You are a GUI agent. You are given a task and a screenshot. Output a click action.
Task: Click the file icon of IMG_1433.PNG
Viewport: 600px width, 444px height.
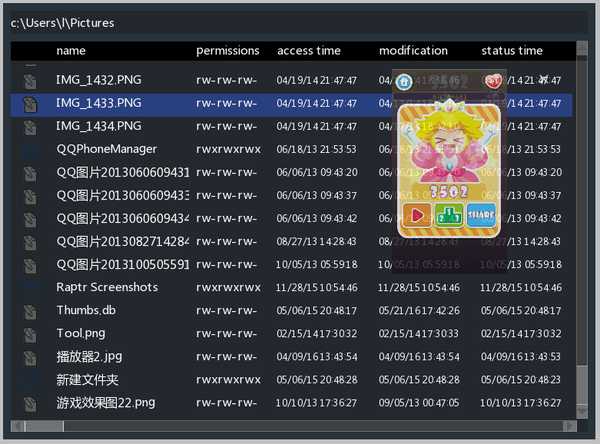(30, 104)
